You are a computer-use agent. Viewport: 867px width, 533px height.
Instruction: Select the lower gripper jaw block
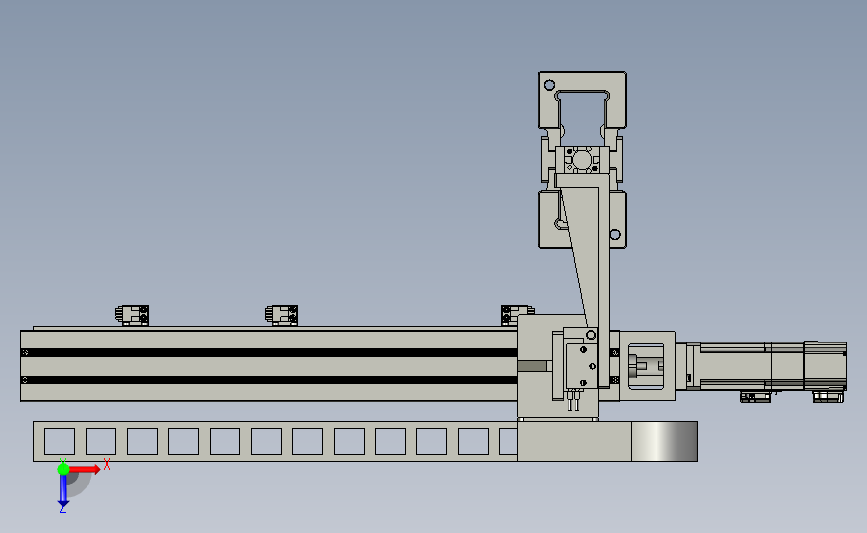pyautogui.click(x=582, y=220)
